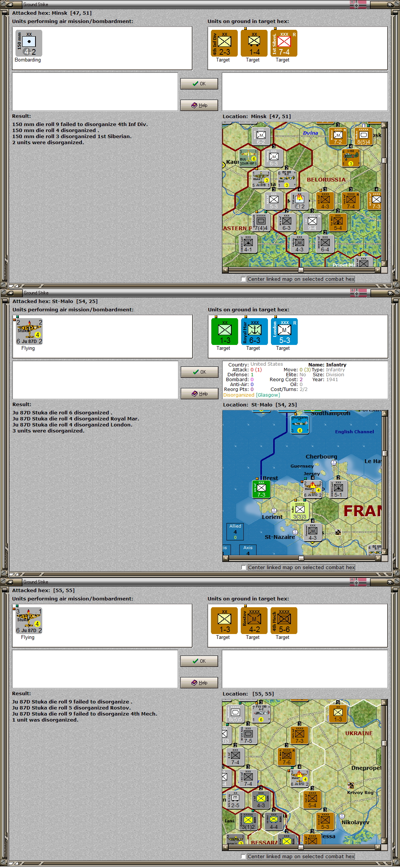Click the [Glasgow] location text in unit info
Screen dimensions: 400x868
268,395
